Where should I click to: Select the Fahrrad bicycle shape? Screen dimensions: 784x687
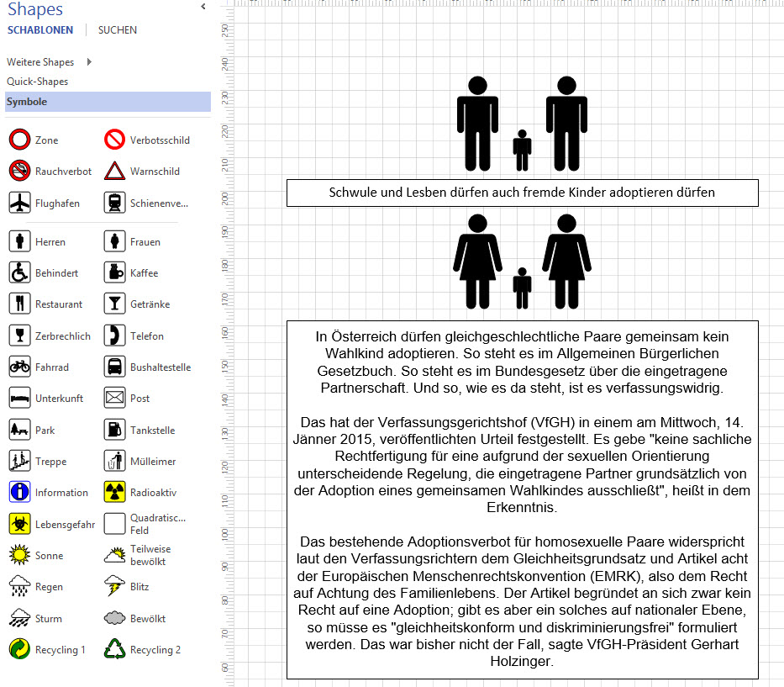coord(20,367)
